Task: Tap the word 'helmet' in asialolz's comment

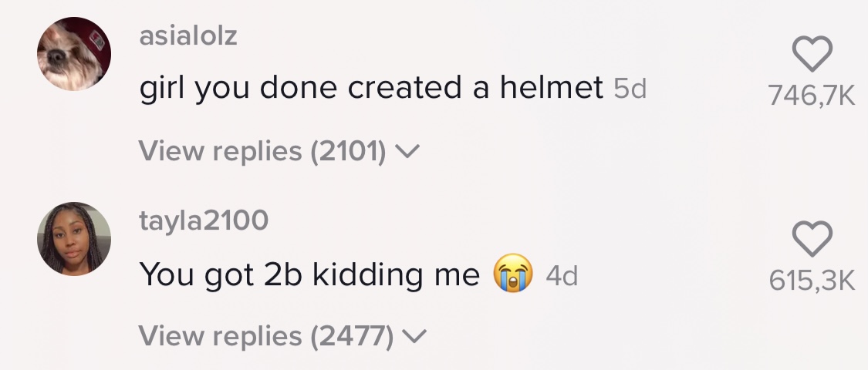Action: [x=551, y=89]
